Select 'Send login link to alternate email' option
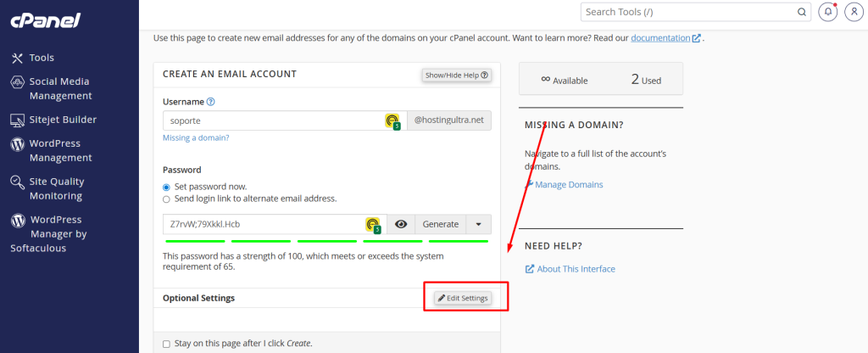 pos(166,199)
